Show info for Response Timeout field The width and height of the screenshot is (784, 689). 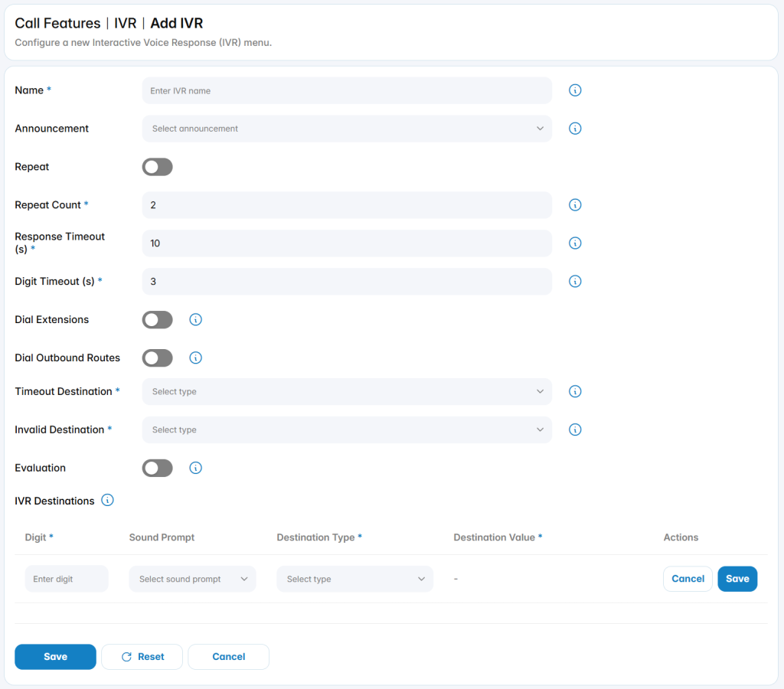coord(574,243)
